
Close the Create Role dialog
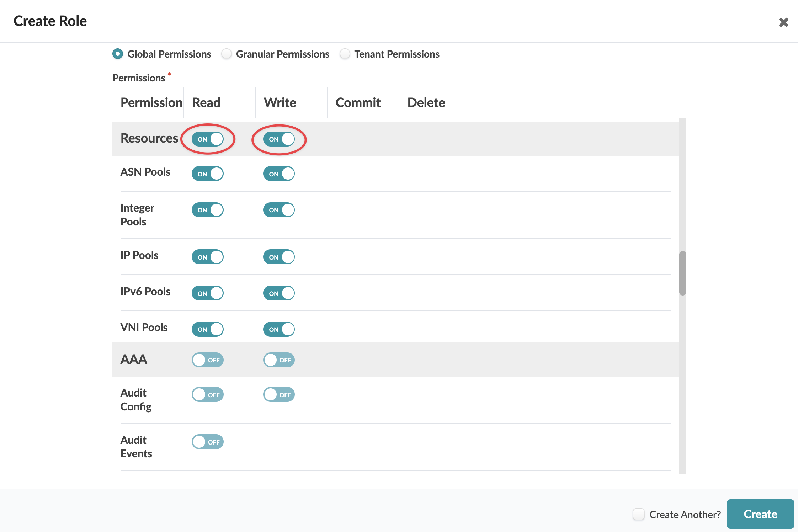[x=783, y=22]
